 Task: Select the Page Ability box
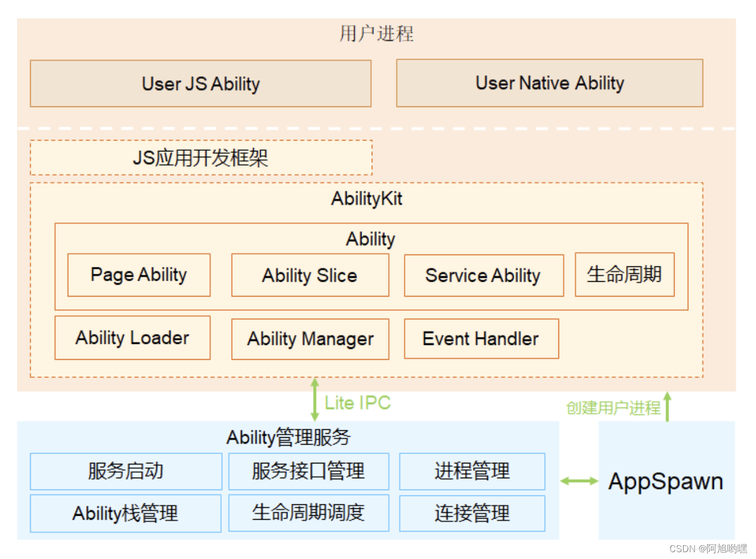[x=139, y=275]
